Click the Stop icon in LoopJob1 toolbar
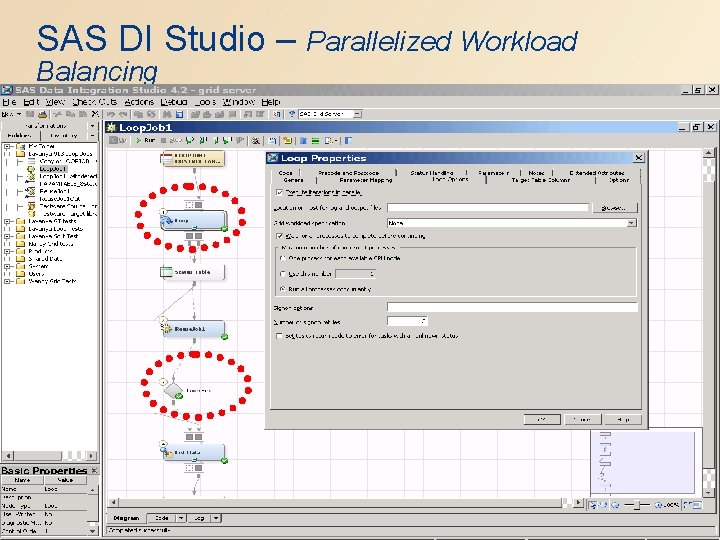720x540 pixels. 163,141
